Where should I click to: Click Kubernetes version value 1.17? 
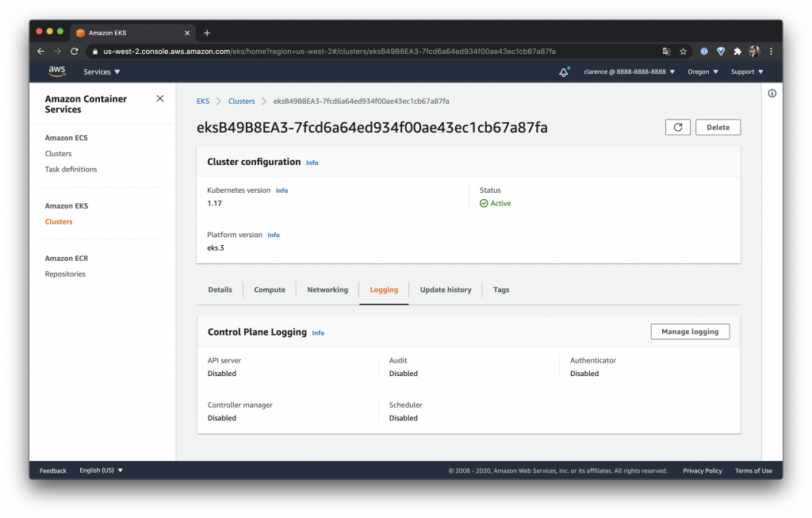coord(214,204)
